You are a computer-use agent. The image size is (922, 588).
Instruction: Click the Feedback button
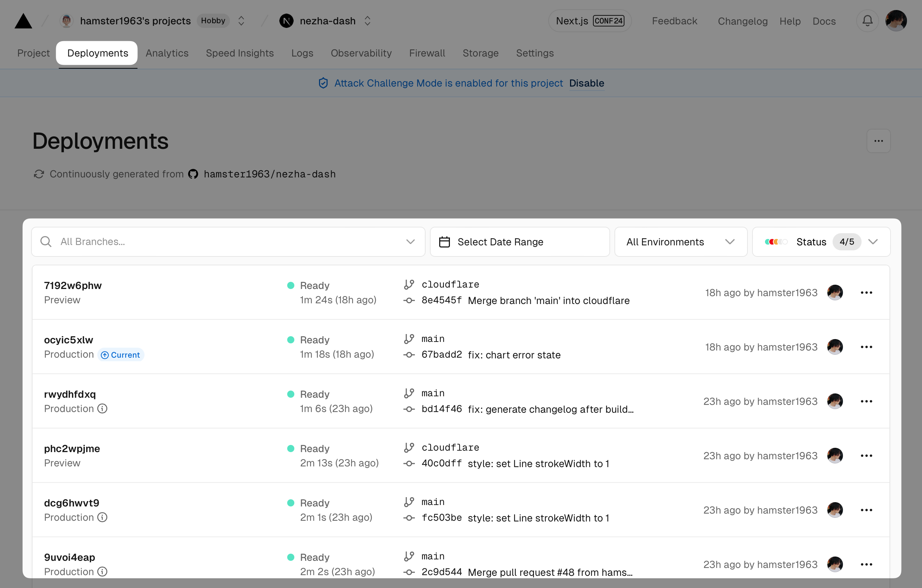coord(674,21)
